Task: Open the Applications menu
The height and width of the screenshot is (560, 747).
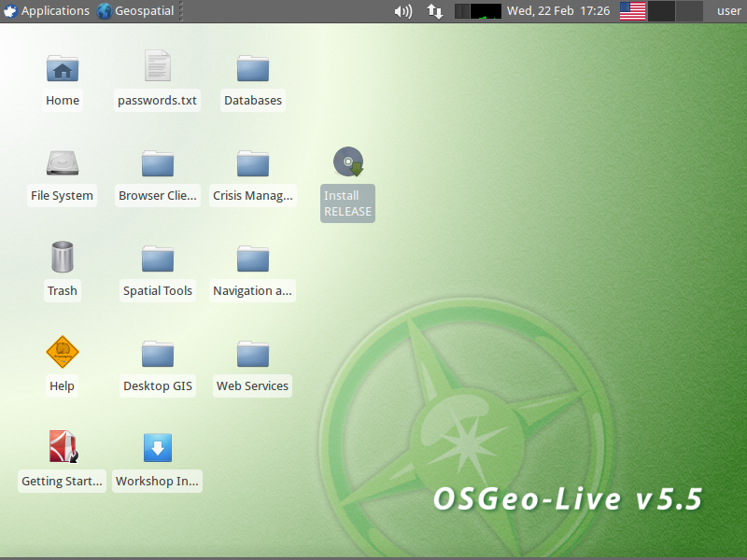Action: [x=46, y=11]
